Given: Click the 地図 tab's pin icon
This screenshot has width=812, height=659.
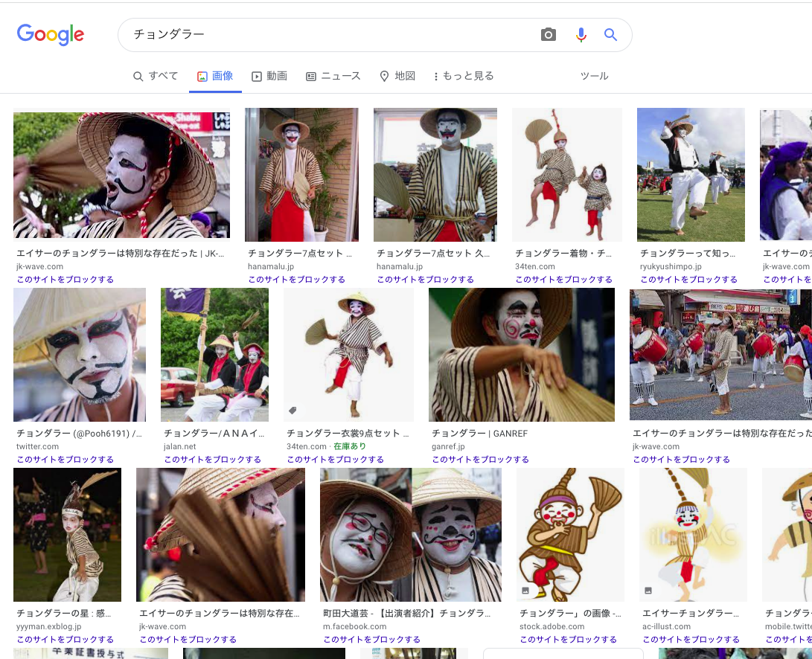Looking at the screenshot, I should 383,75.
